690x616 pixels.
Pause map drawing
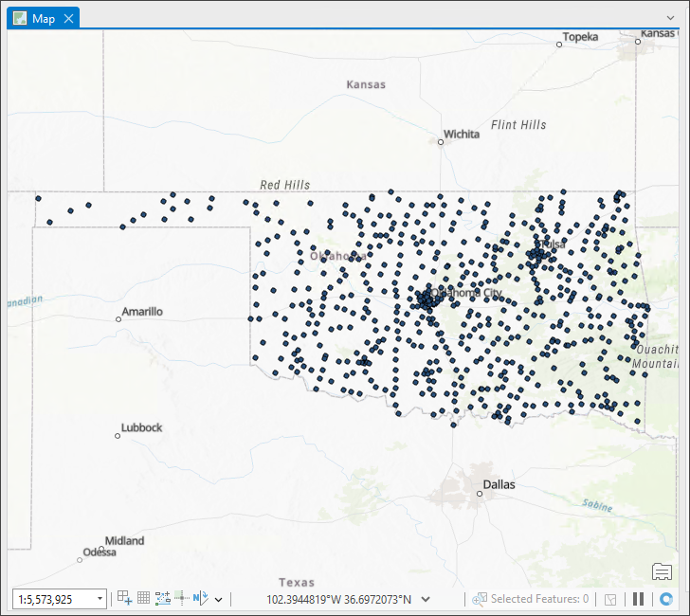[x=638, y=599]
